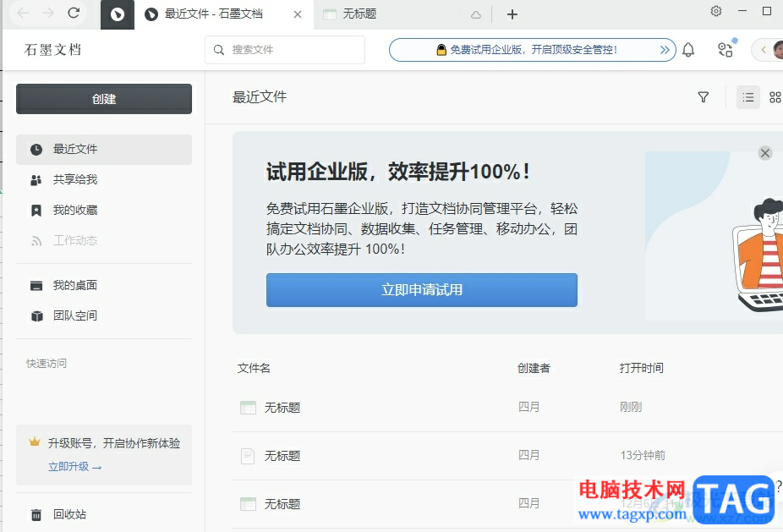This screenshot has width=783, height=532.
Task: Go forward with the browser forward arrow
Action: [48, 13]
